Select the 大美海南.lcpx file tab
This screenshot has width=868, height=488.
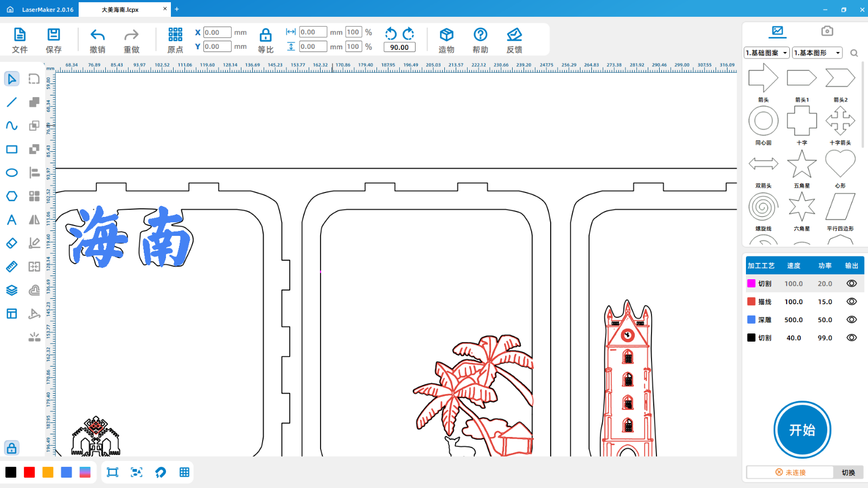[x=120, y=10]
